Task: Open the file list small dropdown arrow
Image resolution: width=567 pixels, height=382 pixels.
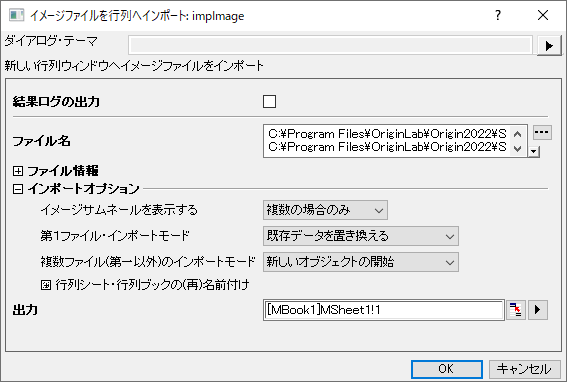Action: pos(534,152)
